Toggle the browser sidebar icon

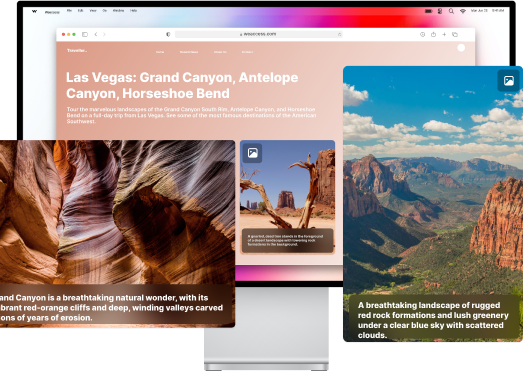pyautogui.click(x=85, y=34)
